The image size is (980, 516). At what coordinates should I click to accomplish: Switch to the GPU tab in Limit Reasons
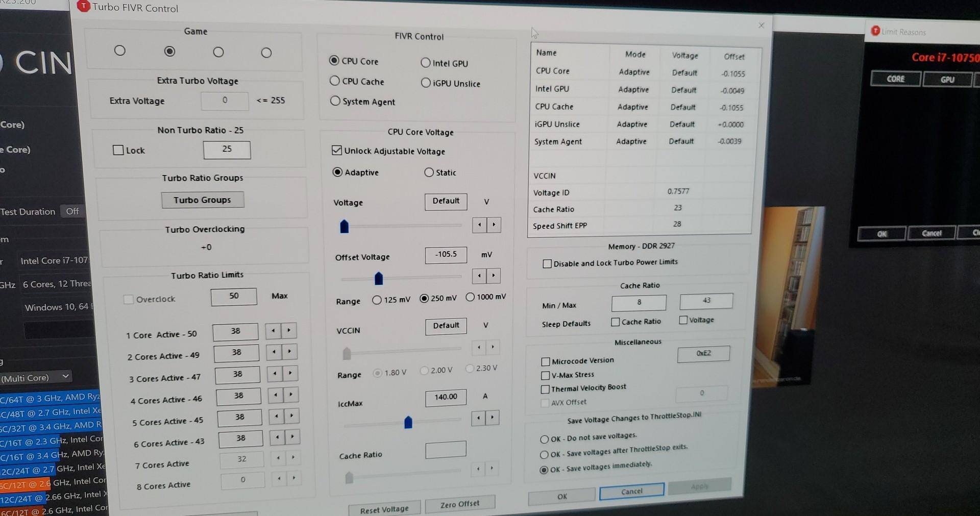coord(947,80)
